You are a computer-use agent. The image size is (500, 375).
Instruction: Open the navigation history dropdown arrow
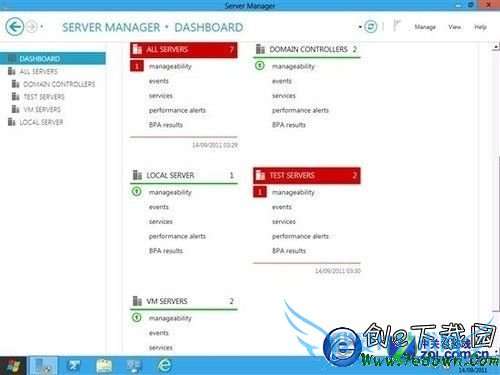[x=42, y=26]
